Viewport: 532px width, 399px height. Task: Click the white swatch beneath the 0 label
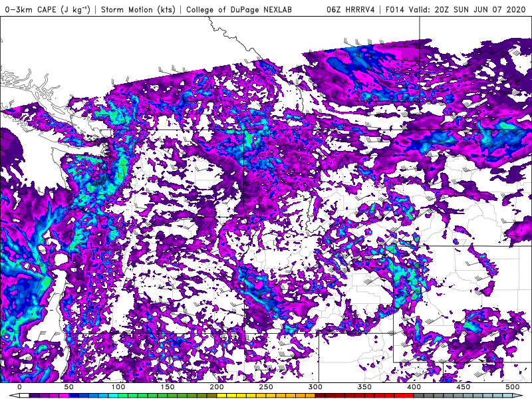point(25,396)
